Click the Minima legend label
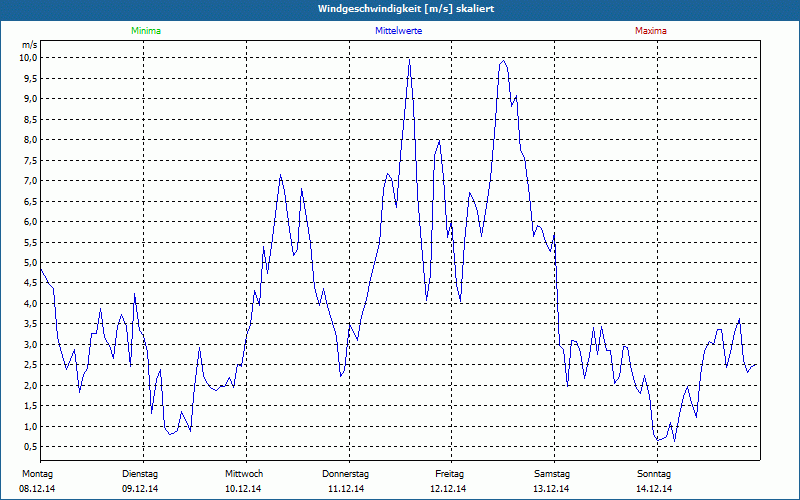The height and width of the screenshot is (500, 800). 146,31
